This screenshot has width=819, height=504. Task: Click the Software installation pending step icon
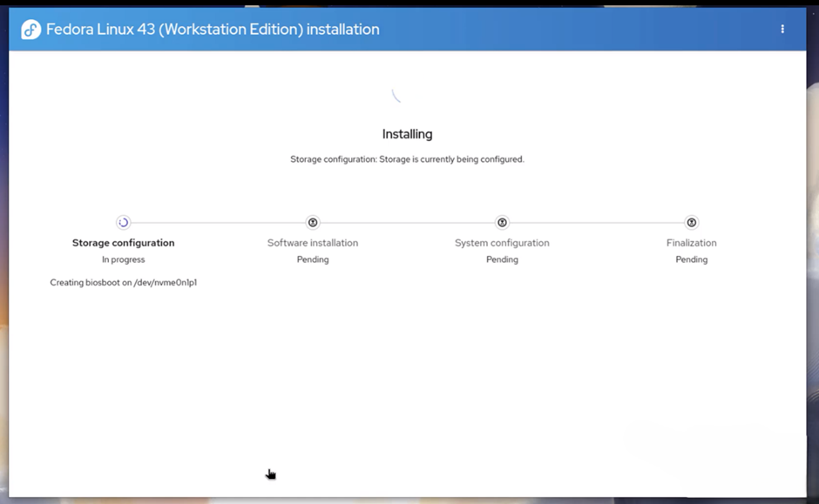[313, 223]
